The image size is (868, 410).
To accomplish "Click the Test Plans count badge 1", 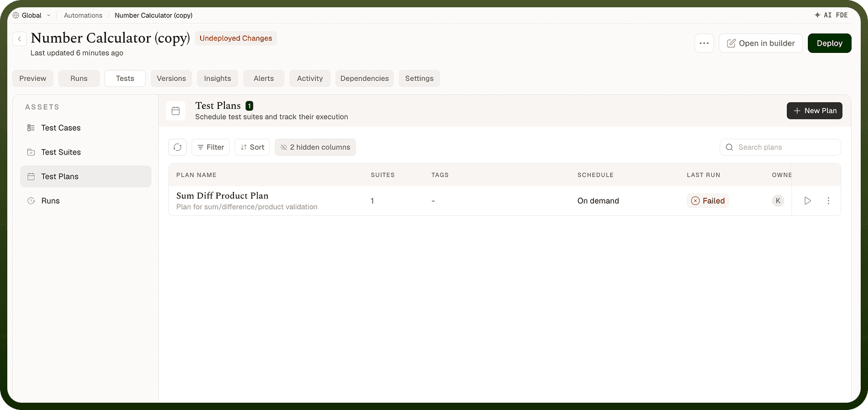I will click(249, 106).
